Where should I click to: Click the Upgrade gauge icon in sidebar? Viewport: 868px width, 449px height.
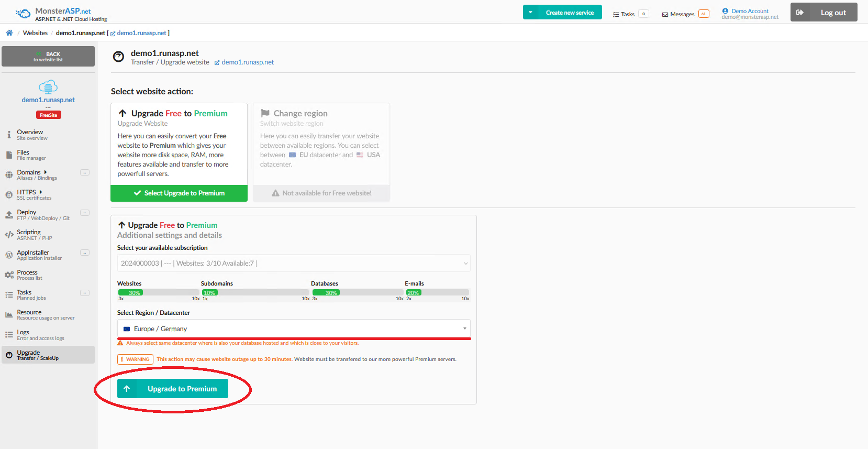[x=9, y=355]
